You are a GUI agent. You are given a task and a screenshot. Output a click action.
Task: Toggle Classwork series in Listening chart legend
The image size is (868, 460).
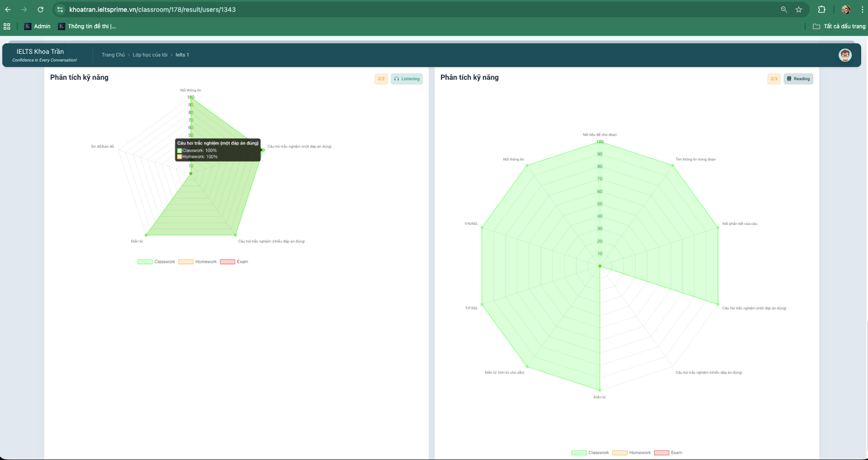[156, 262]
